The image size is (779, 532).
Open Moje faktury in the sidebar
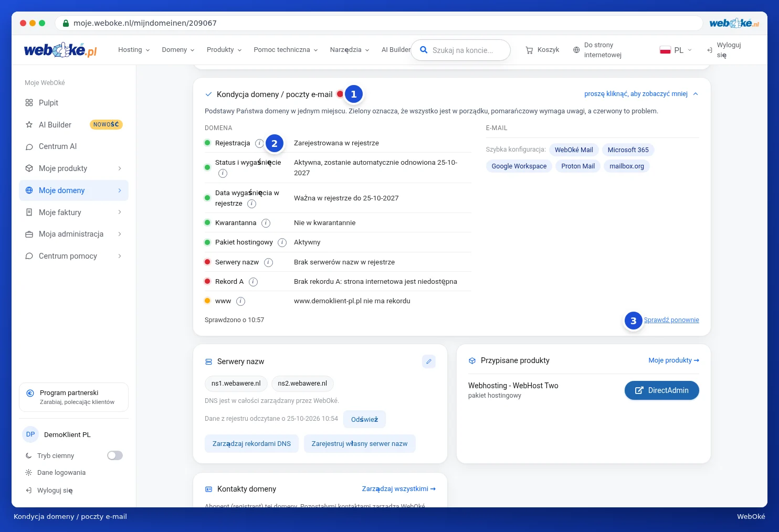coord(73,212)
